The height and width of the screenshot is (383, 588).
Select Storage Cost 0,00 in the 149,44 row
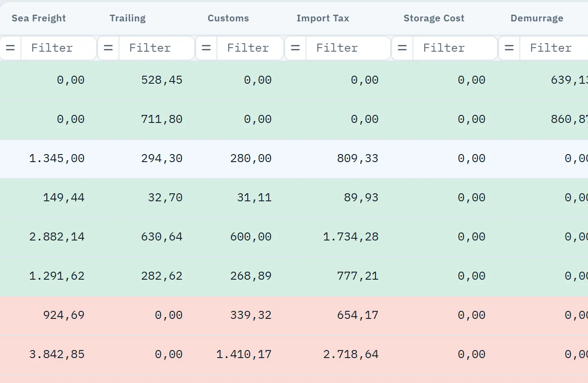(x=472, y=198)
